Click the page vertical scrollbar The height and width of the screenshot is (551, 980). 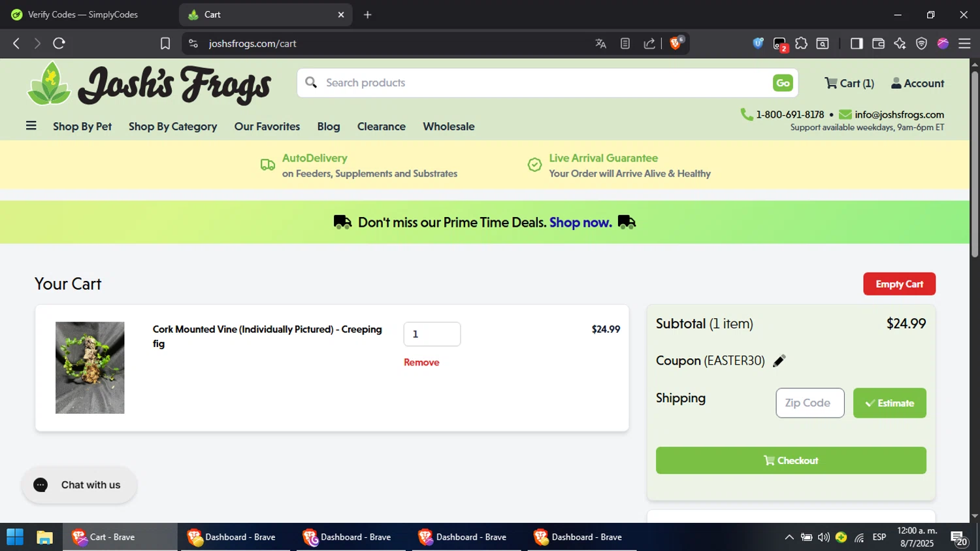975,163
